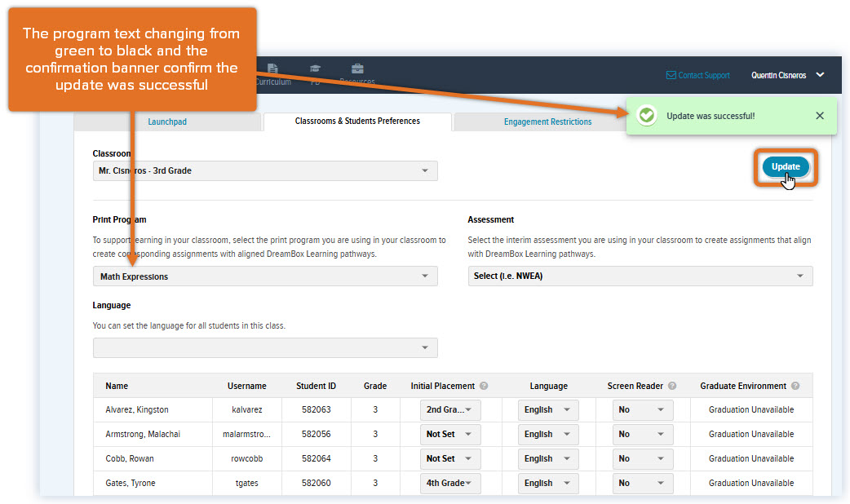Select Classrooms & Students Preferences tab
Screen dimensions: 850x504
point(357,122)
